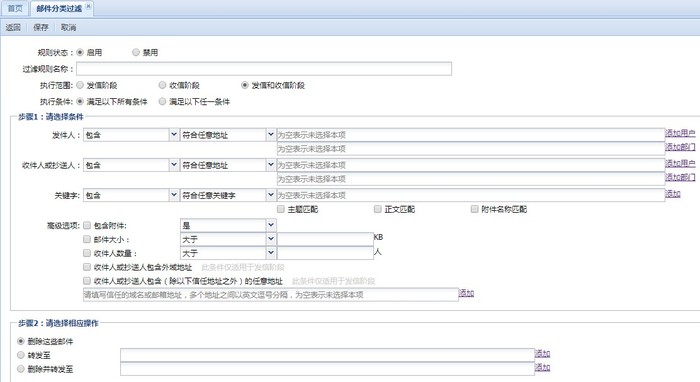The image size is (700, 382).
Task: Click 添加用户 link for 收件人或抄送人
Action: point(680,163)
